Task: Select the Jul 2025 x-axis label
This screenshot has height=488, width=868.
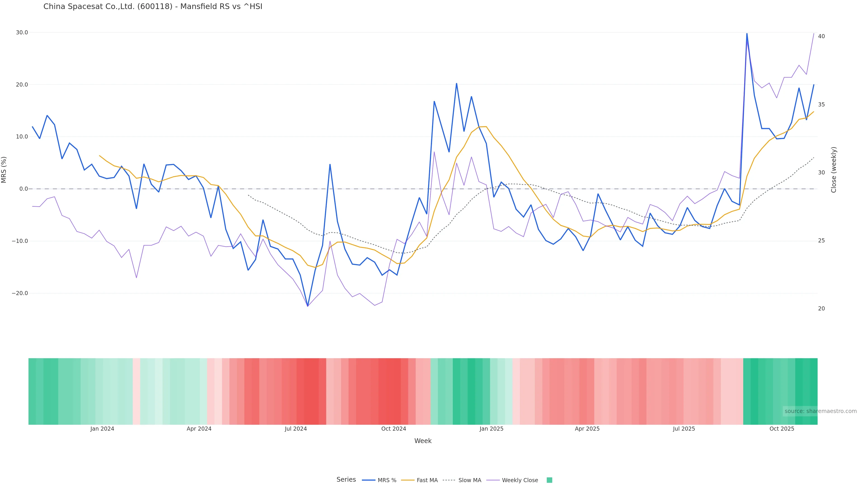Action: coord(684,429)
